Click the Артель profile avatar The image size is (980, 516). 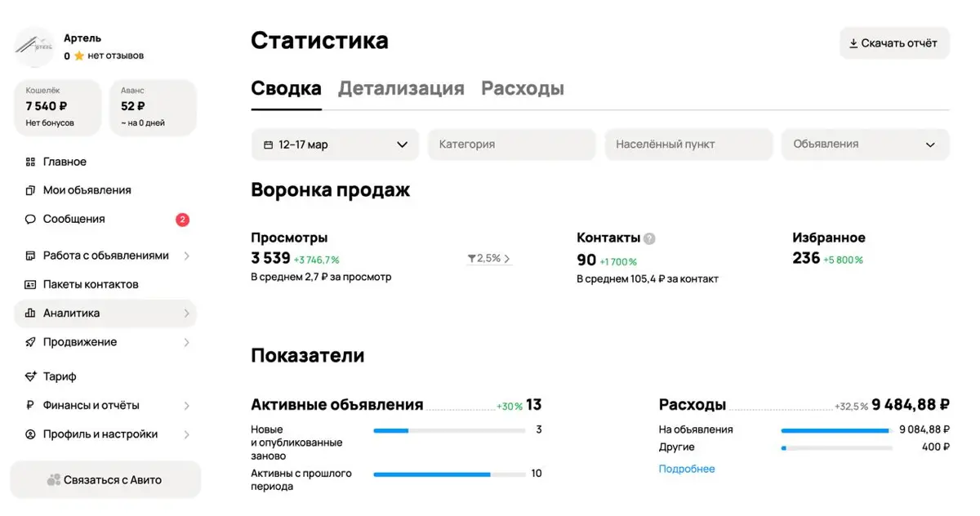(34, 47)
